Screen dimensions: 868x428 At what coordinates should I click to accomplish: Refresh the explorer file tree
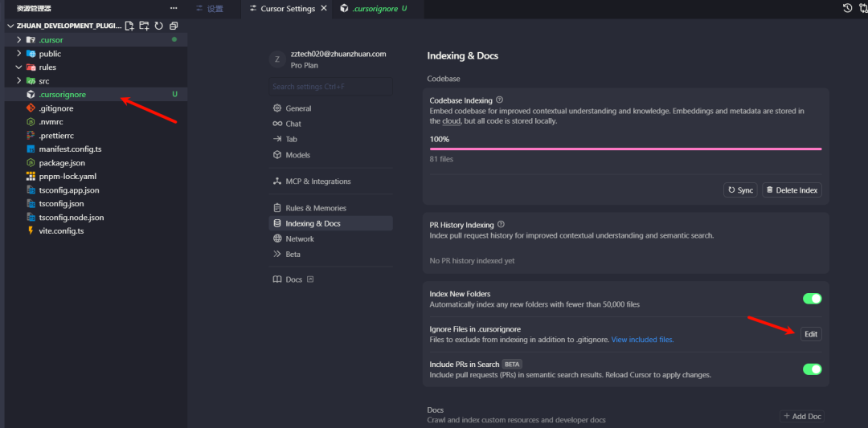[x=158, y=26]
